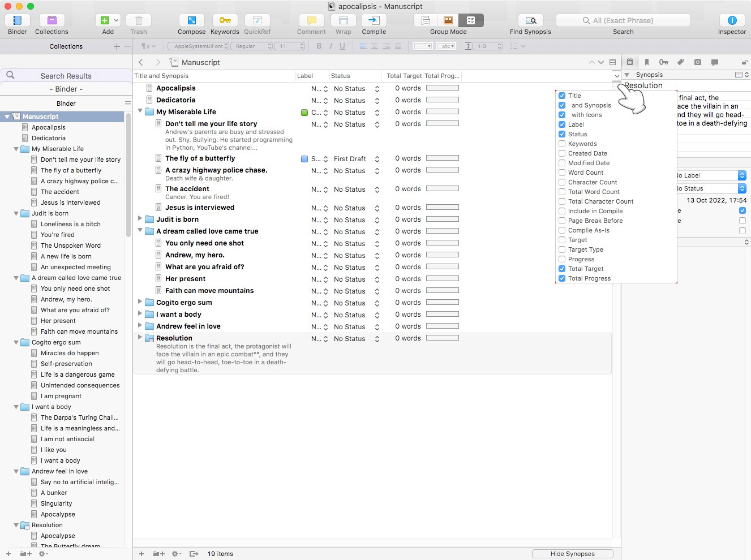Open the Keywords panel icon
The image size is (751, 560).
[x=225, y=20]
